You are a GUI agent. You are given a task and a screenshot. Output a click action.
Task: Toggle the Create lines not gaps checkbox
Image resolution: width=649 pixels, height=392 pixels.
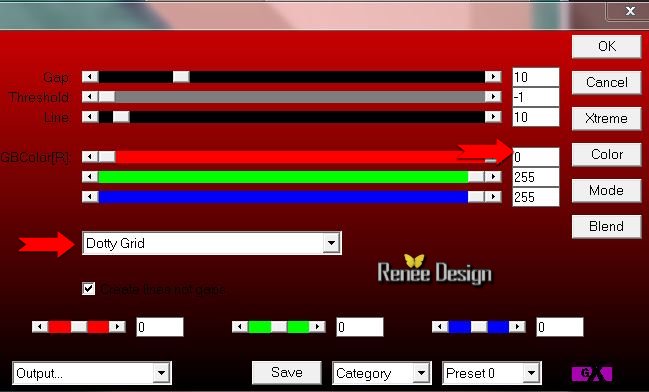tap(89, 289)
